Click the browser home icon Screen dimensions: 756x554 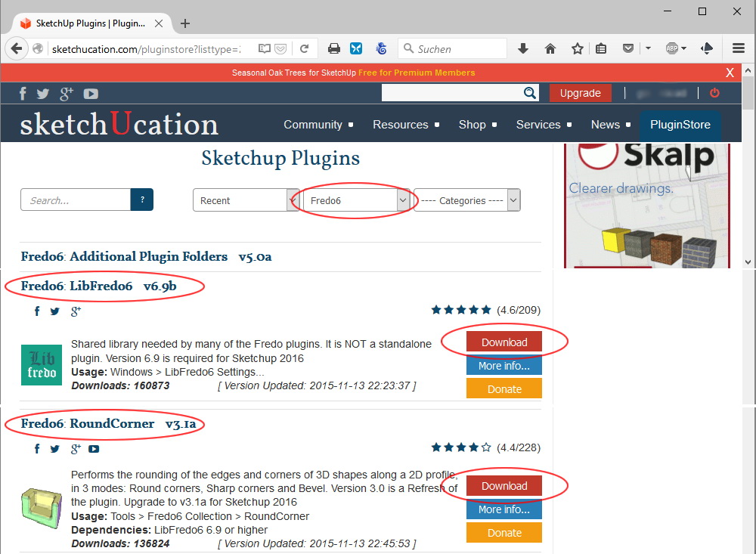(x=550, y=48)
